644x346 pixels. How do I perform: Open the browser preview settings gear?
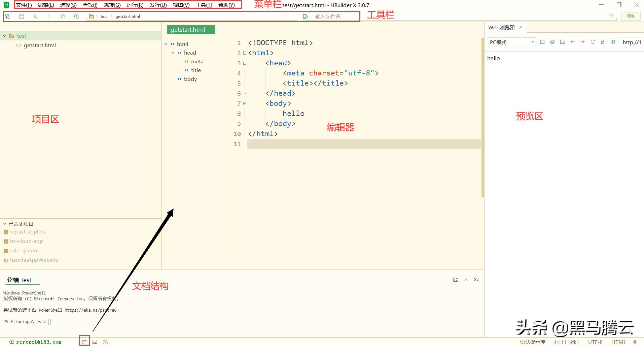point(552,42)
